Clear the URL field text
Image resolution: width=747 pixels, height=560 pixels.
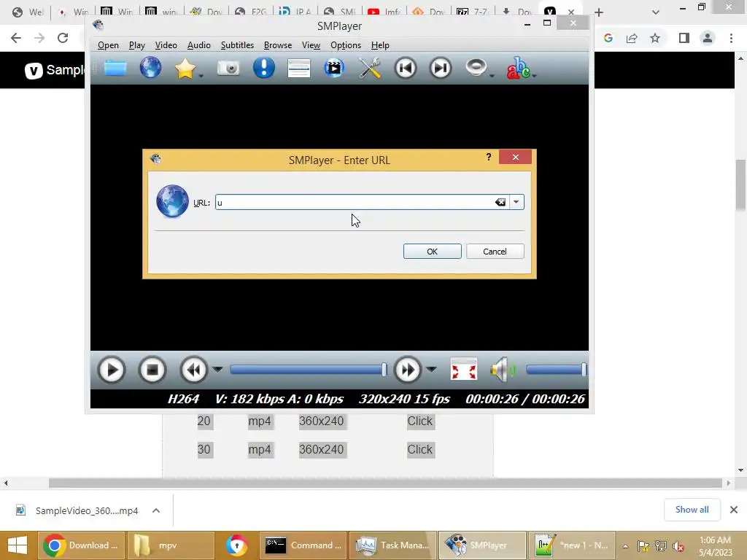tap(500, 203)
